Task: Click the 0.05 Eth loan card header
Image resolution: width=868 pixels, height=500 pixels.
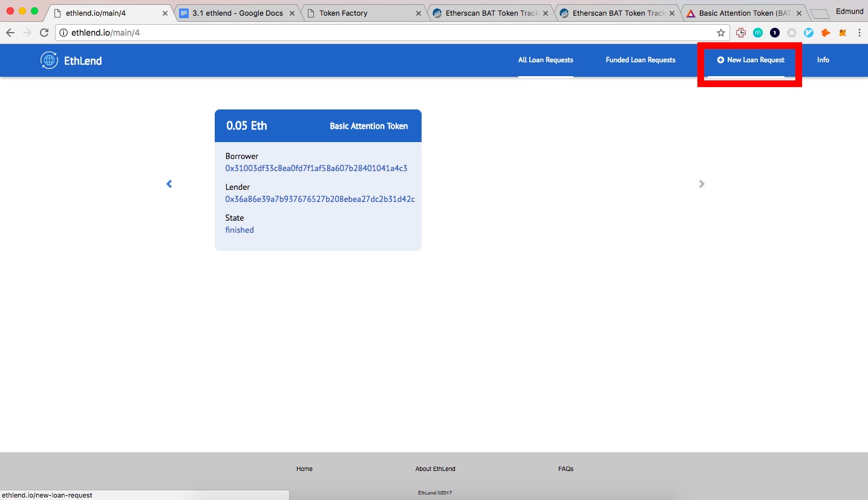Action: [318, 126]
